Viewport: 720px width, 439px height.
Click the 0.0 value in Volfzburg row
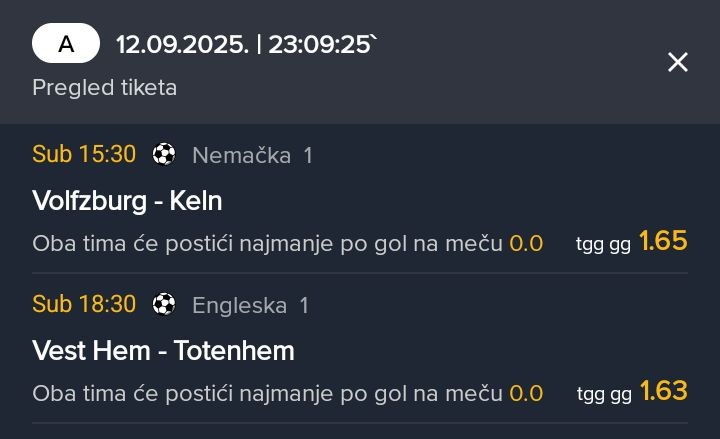click(526, 244)
